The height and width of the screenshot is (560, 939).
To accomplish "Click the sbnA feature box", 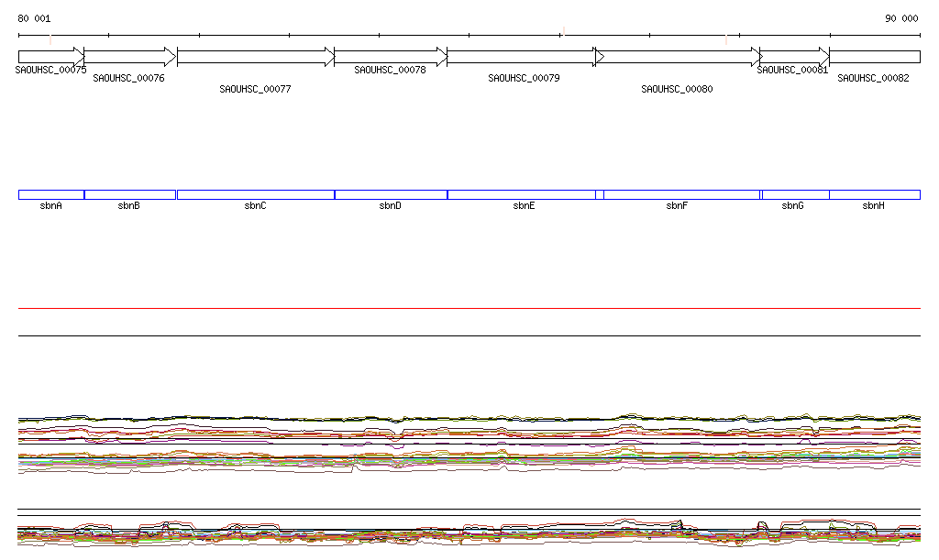I will coord(51,194).
